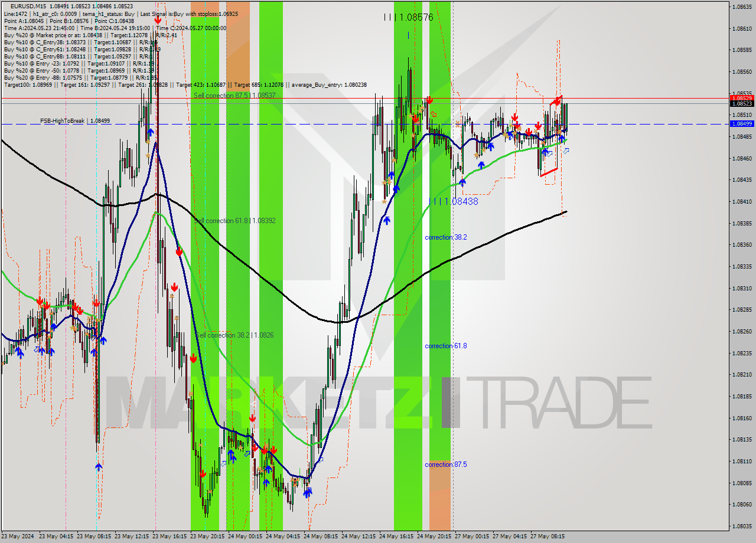756x543 pixels.
Task: Click the '23 May 20:15' time axis label
Action: coord(207,537)
